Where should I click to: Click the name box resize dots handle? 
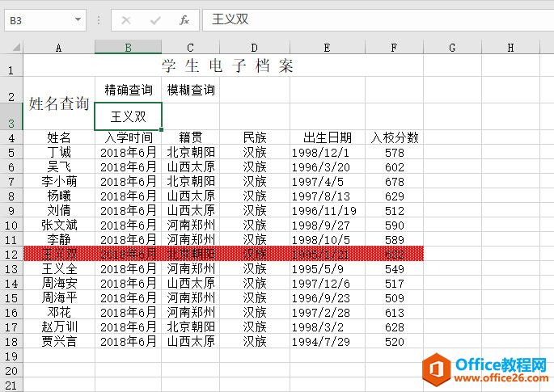[99, 19]
